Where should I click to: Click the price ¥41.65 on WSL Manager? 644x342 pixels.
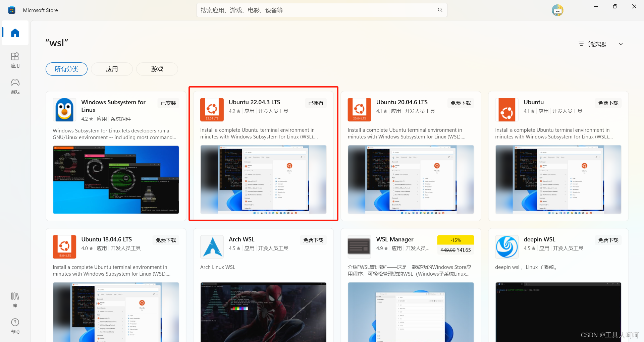tap(464, 250)
